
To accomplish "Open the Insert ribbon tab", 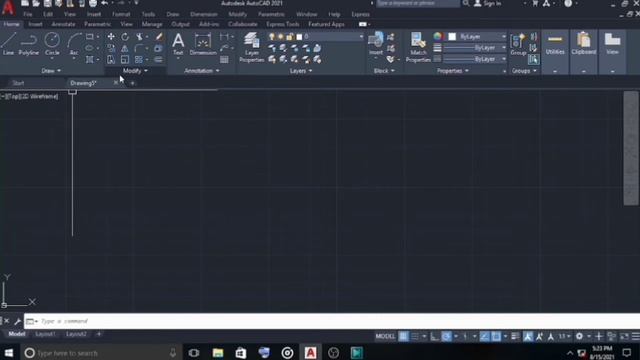I will pos(36,24).
